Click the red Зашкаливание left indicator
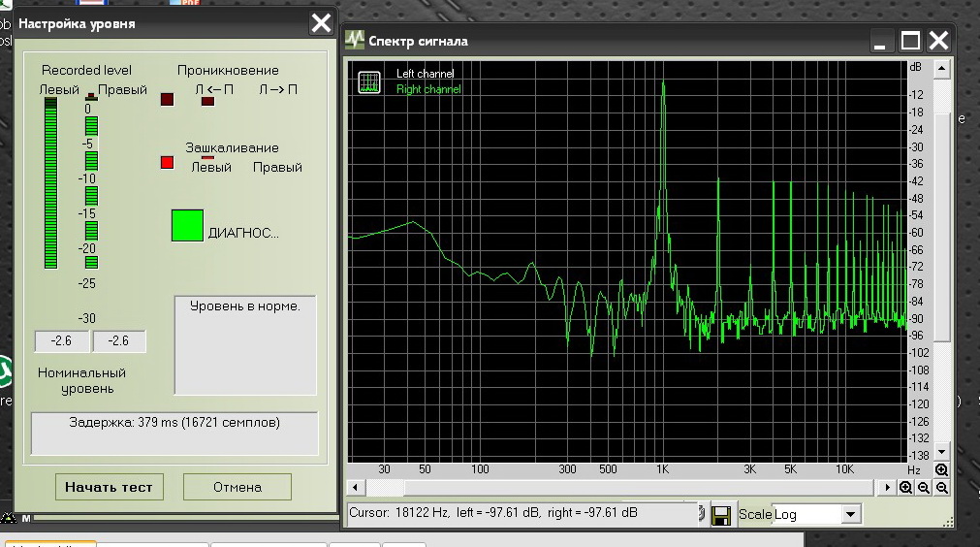980x547 pixels. (167, 163)
